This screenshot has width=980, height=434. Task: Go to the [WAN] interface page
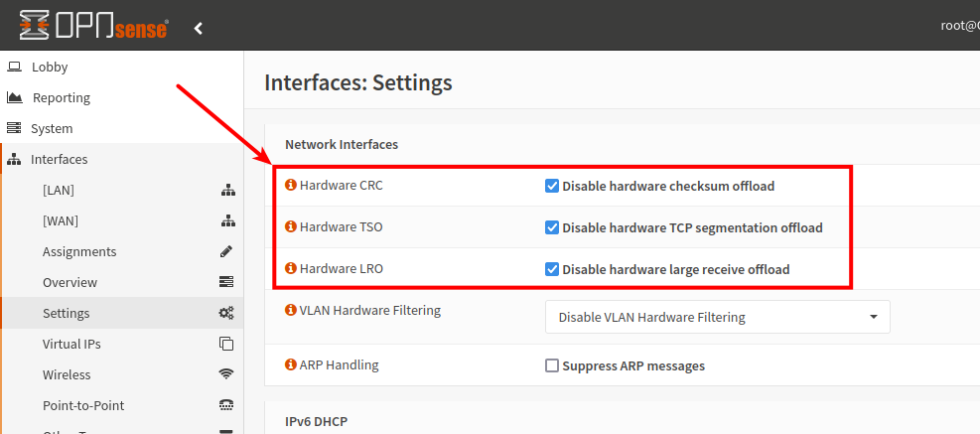point(61,220)
